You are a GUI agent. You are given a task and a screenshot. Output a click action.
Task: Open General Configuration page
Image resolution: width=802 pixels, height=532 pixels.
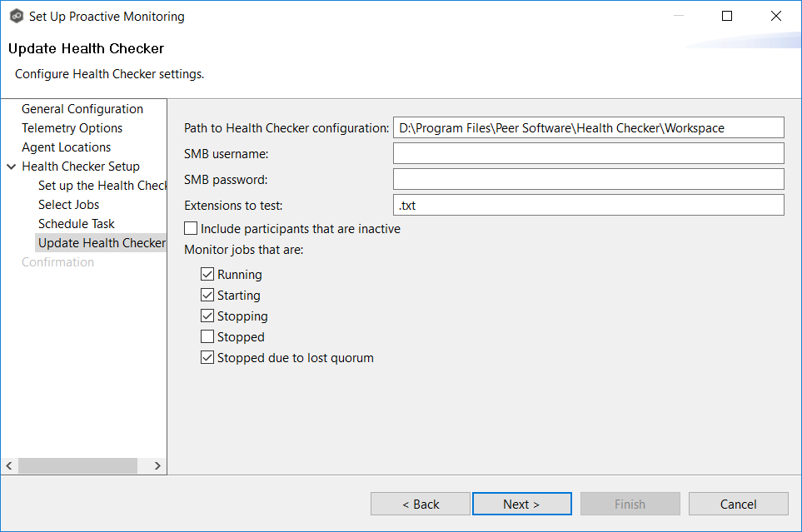click(x=82, y=109)
